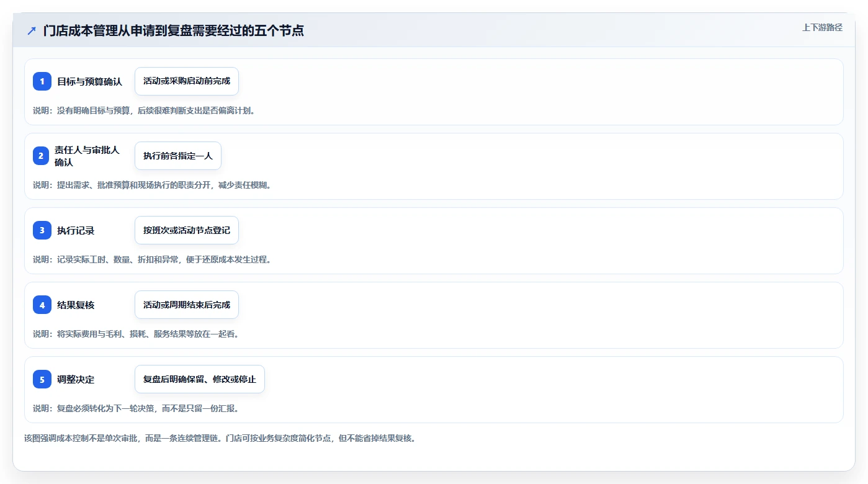Select the 目标与预算确认 step title
Viewport: 868px width, 484px height.
(90, 81)
